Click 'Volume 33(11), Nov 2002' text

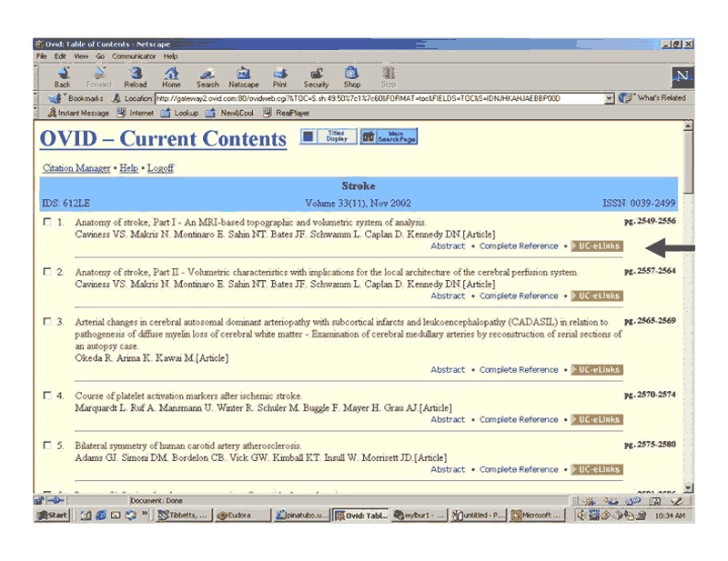pos(358,204)
